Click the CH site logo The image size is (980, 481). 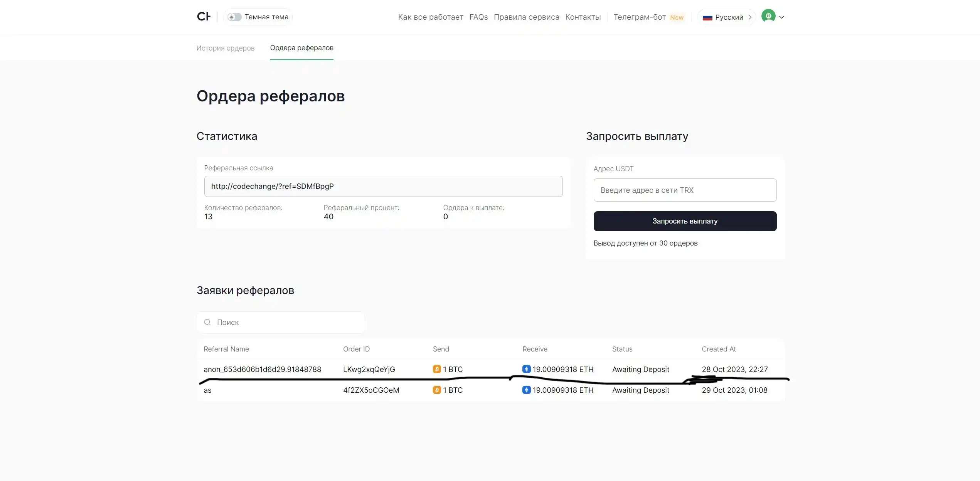pos(204,17)
